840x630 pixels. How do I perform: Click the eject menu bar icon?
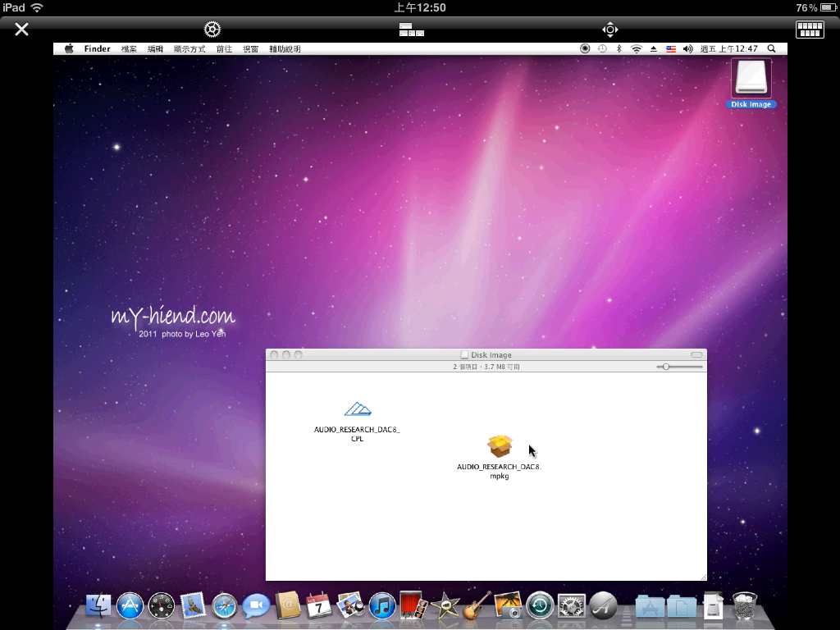(654, 48)
